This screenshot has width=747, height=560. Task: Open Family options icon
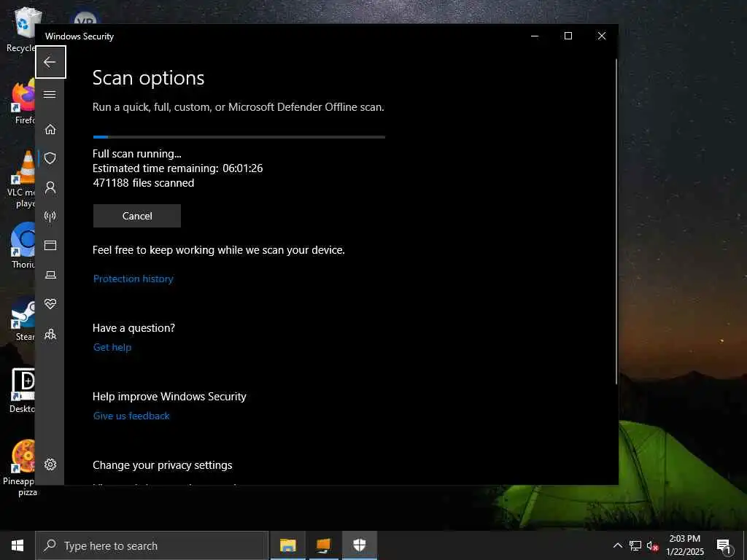click(50, 334)
